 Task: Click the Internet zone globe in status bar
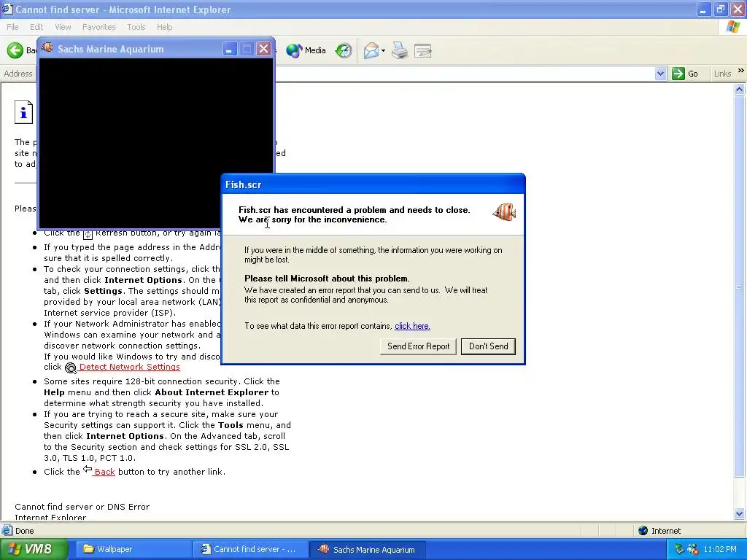643,531
